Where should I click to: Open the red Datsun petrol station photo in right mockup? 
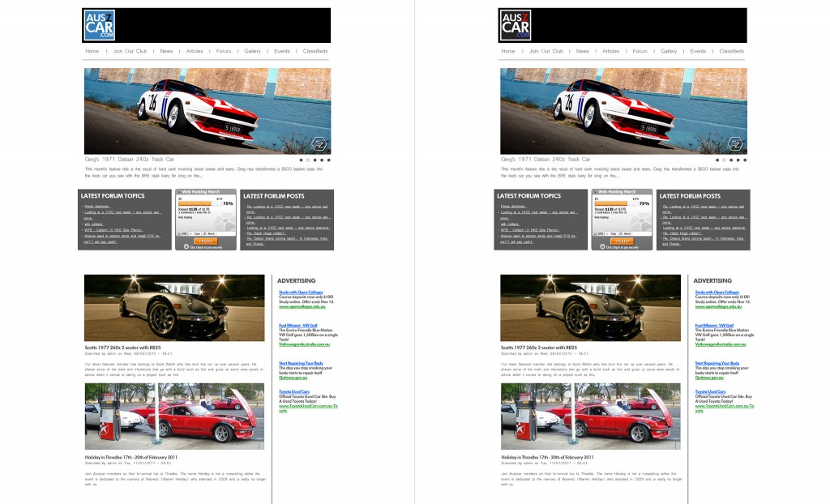[x=591, y=416]
